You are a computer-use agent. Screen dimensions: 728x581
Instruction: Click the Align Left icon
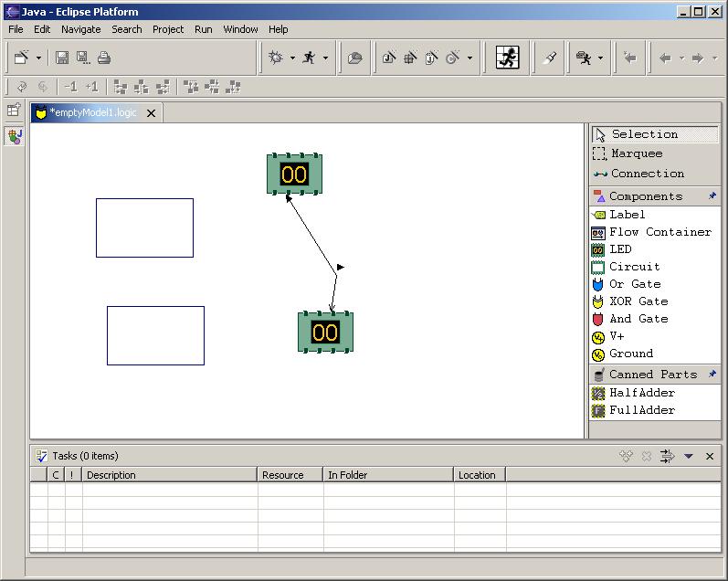pos(121,87)
